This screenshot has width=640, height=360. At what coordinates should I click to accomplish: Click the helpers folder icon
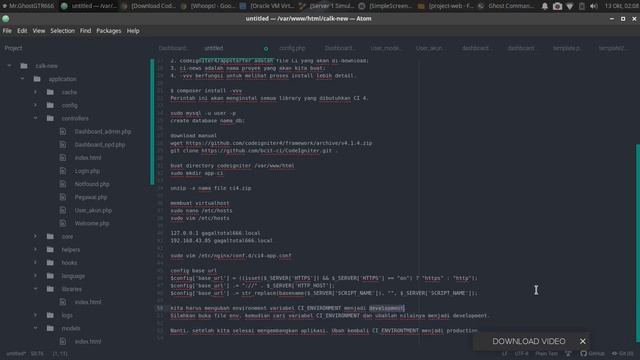tap(50, 249)
